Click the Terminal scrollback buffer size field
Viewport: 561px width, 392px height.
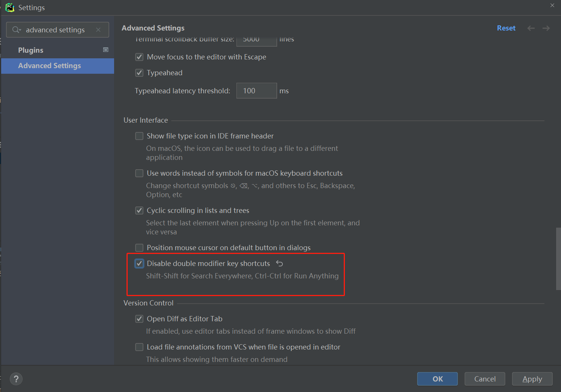tap(257, 41)
